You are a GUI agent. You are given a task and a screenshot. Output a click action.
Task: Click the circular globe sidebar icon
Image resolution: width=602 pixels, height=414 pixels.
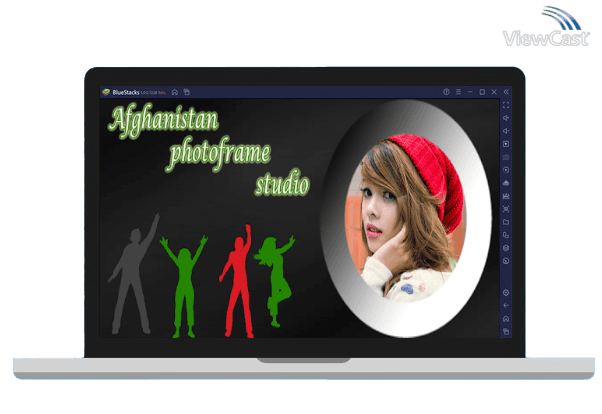(506, 261)
